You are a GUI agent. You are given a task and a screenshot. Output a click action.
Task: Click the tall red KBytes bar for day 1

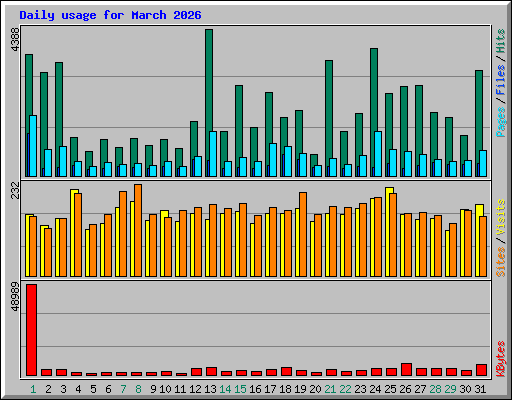tap(31, 330)
